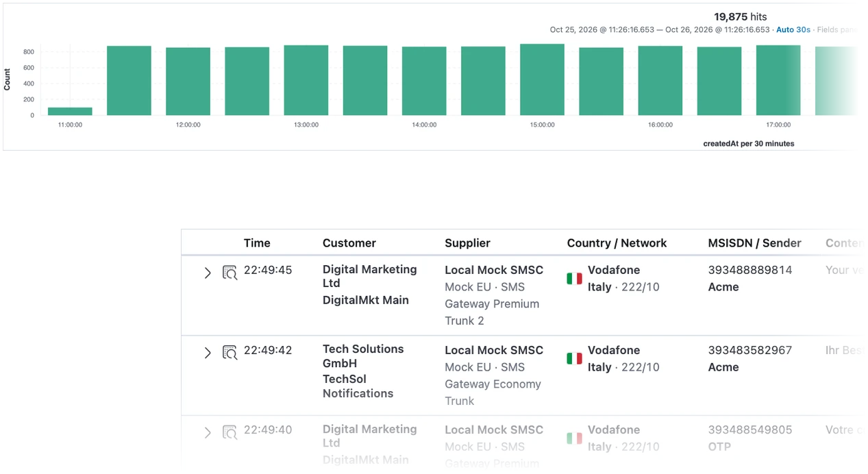Sort by the Country / Network column header
This screenshot has height=474, width=868.
point(617,242)
